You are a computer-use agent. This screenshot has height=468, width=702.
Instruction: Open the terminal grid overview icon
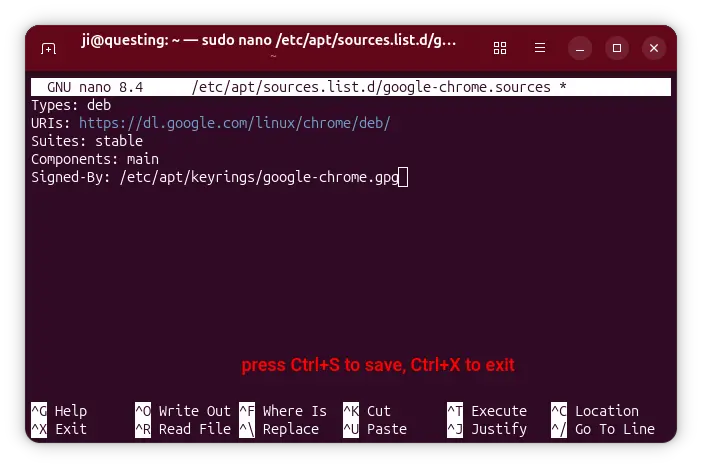(501, 48)
